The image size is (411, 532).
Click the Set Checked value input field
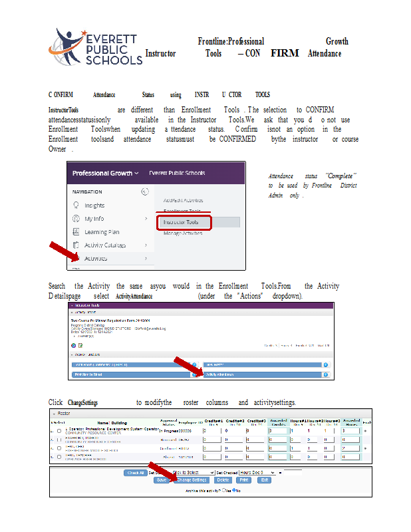[293, 472]
